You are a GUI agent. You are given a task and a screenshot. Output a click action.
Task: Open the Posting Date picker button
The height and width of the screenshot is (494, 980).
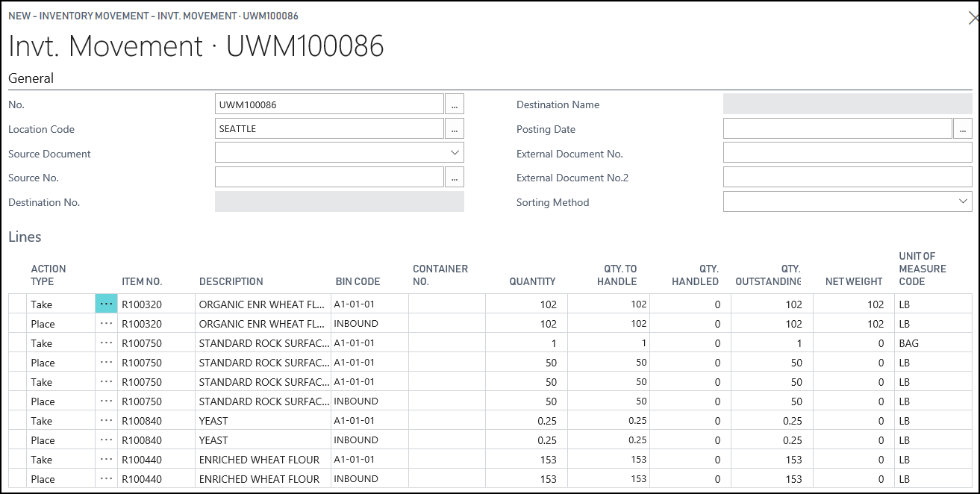(963, 129)
